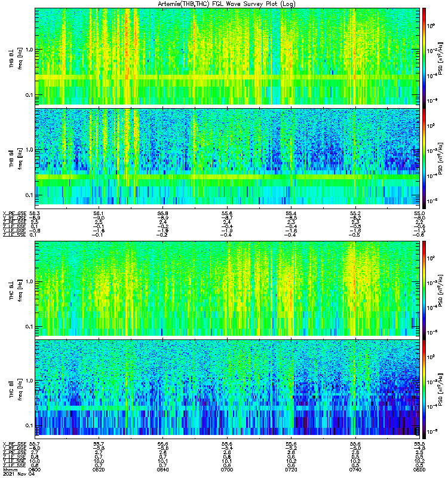Screen dimensions: 448x478
Task: Select the THC B⊥ spectrogram panel
Action: 228,289
